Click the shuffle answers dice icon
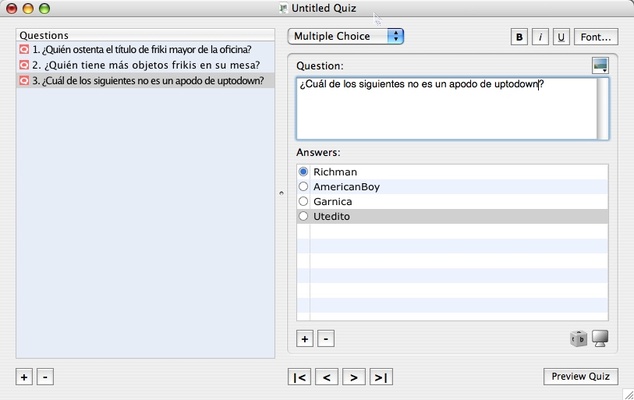The height and width of the screenshot is (400, 634). pyautogui.click(x=579, y=339)
